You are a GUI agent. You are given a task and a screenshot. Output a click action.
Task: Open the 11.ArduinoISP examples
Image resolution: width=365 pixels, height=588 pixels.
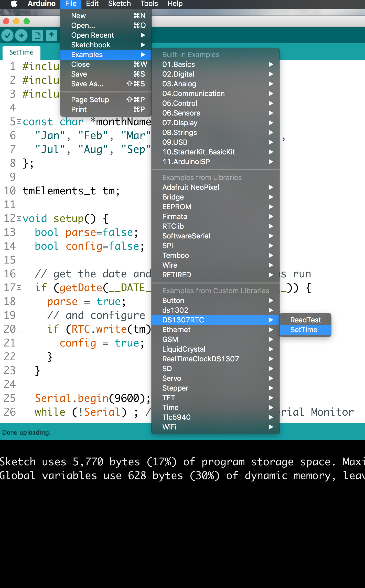(216, 162)
